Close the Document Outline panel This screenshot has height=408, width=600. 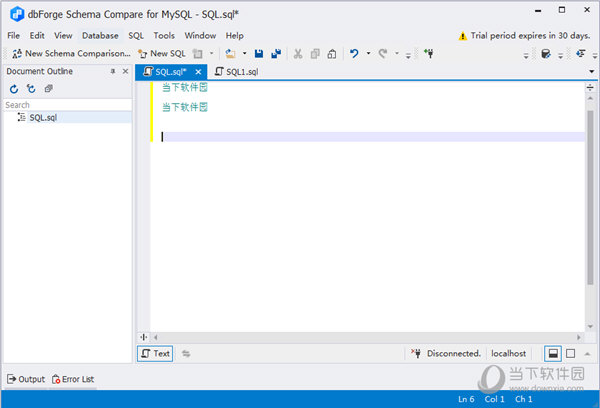coord(125,71)
